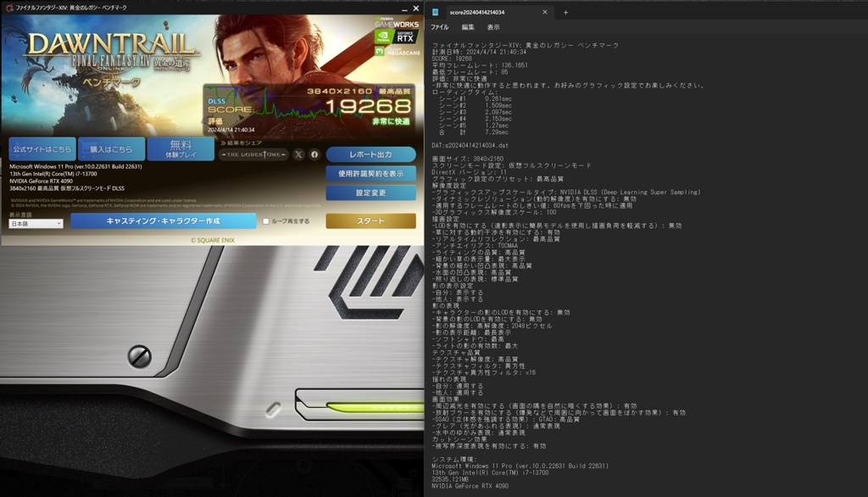Screen dimensions: 868x497
Task: Click キャスティング・キャラクター作成 button
Action: point(164,221)
